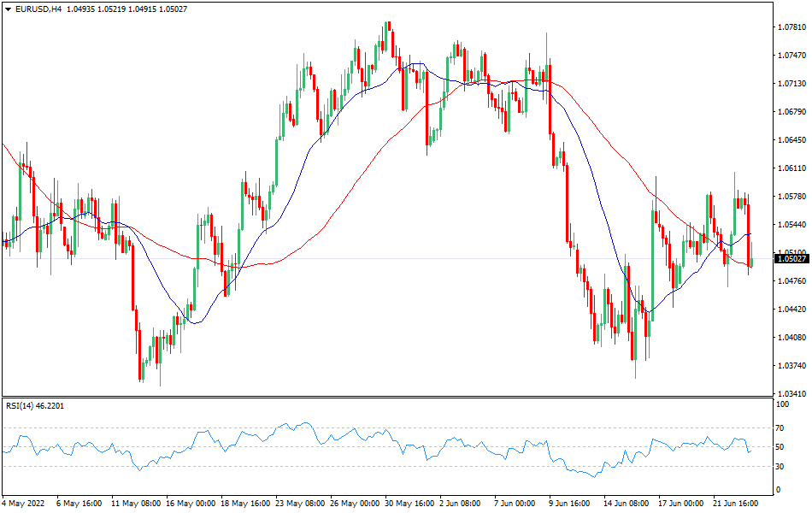Click the 2 Jun 08:00 time label

[x=462, y=503]
